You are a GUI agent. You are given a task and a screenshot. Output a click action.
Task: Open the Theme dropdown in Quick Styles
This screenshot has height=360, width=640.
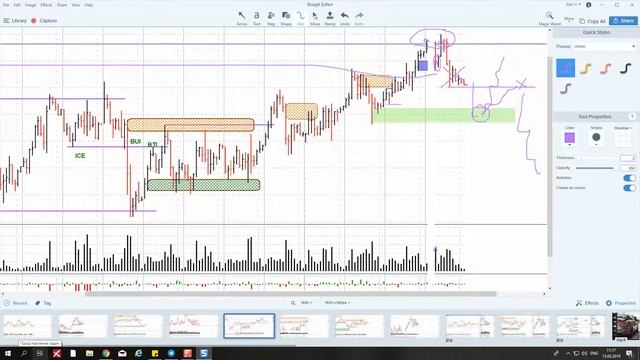(605, 46)
